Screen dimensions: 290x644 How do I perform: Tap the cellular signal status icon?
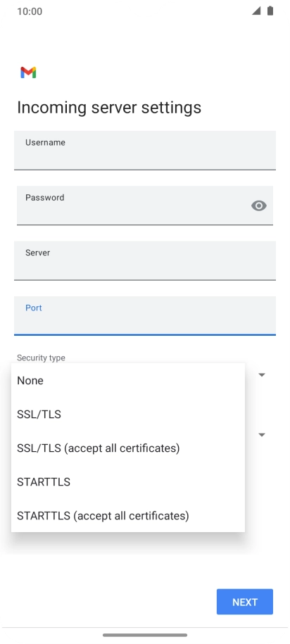click(256, 11)
